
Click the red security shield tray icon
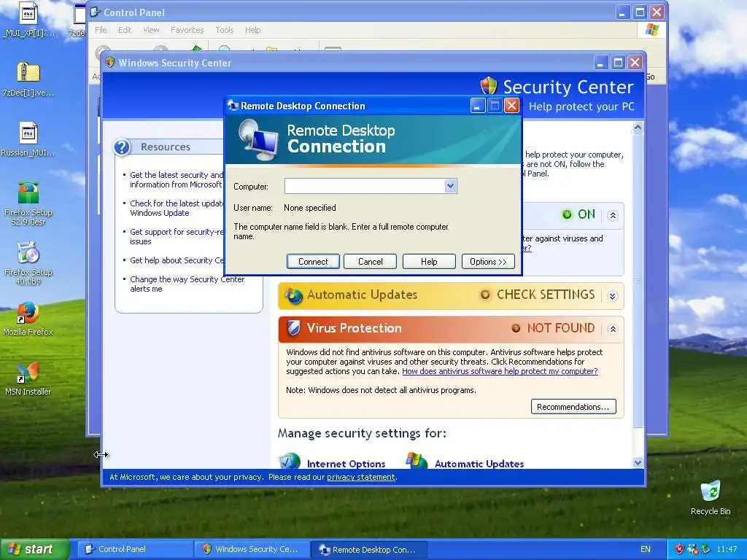(679, 549)
